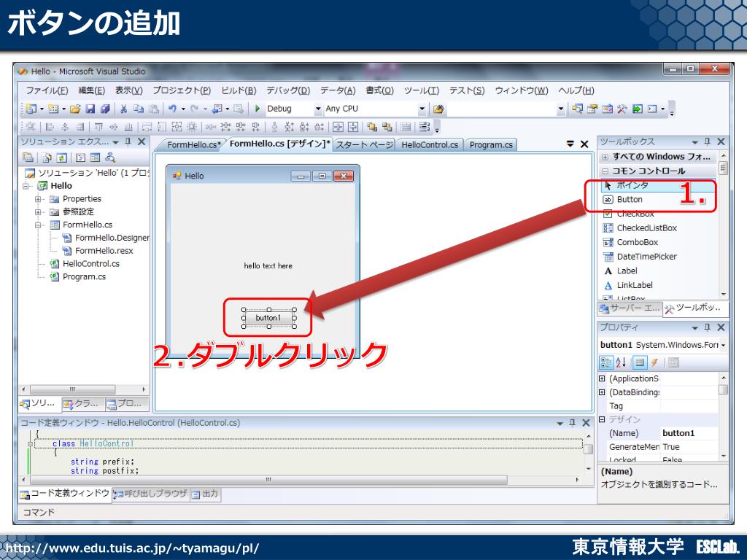Collapse the コモン コントロール toolbox group

coord(605,171)
